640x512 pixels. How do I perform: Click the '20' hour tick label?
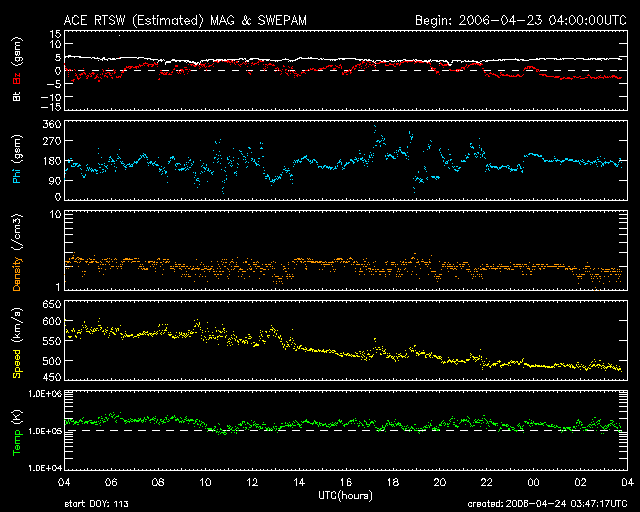coord(440,482)
